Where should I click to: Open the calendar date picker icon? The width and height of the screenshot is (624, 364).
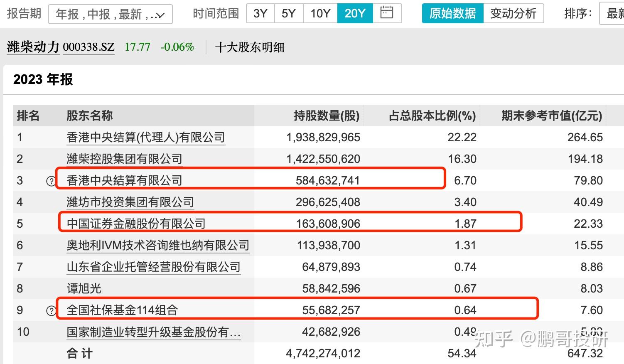pos(387,13)
